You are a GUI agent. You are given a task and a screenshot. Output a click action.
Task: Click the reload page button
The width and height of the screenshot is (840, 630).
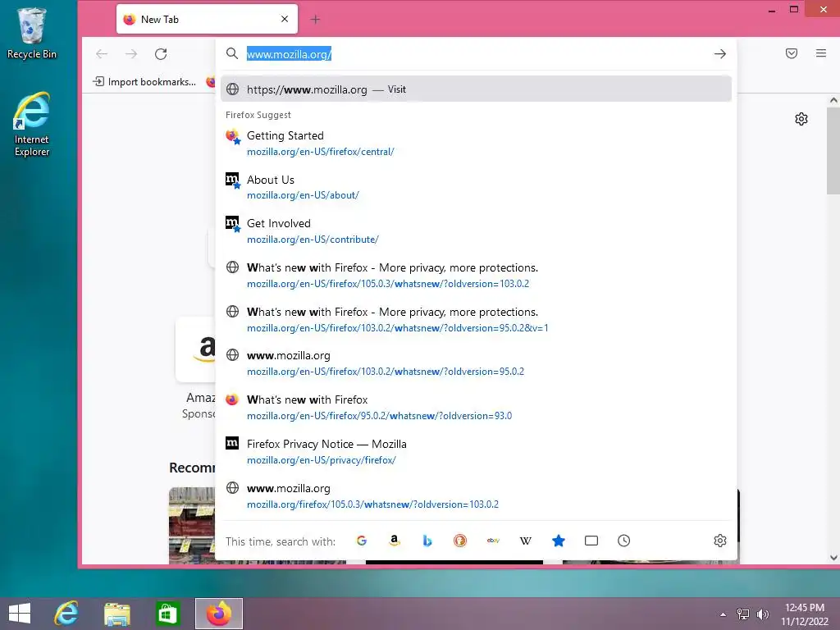pos(161,53)
